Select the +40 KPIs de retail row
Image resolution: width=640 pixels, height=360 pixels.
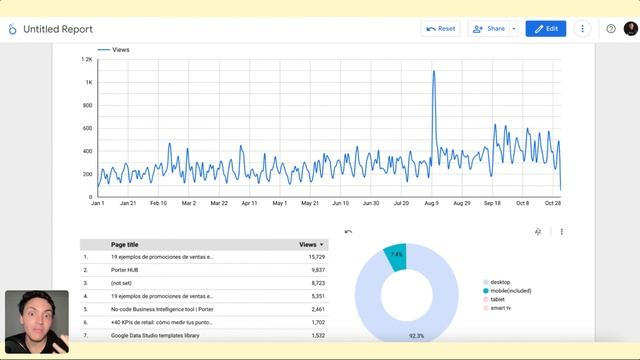[x=204, y=322]
